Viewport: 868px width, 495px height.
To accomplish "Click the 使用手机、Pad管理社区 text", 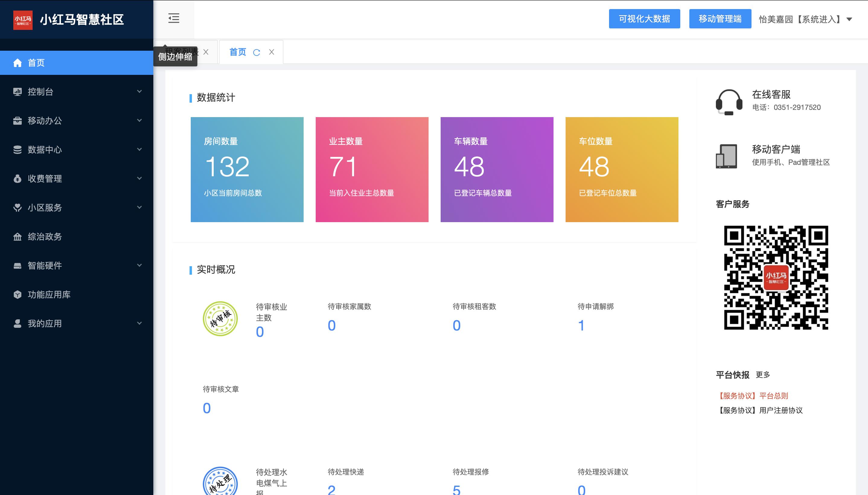I will click(791, 162).
